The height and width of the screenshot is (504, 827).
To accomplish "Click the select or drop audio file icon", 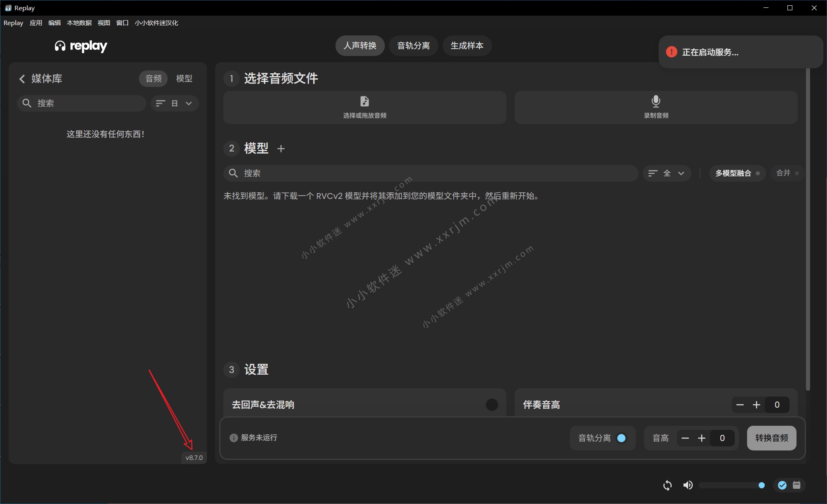I will [x=364, y=101].
